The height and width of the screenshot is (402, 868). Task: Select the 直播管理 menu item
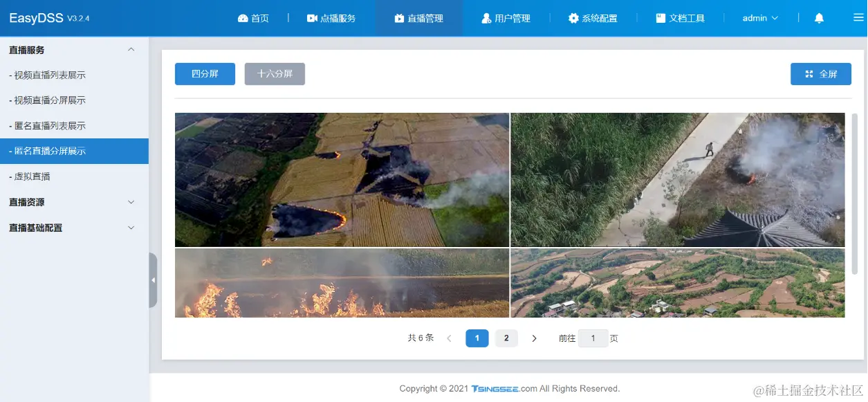(x=419, y=18)
